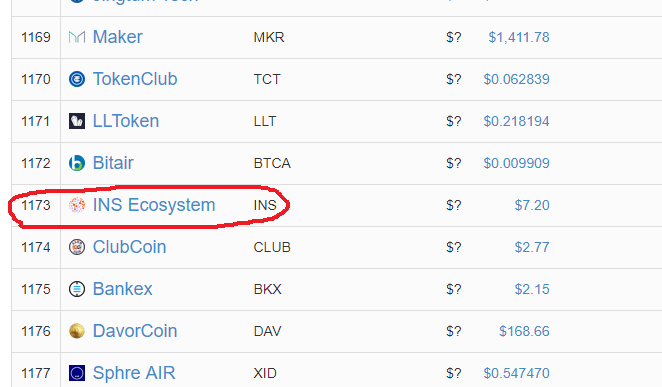Open the Maker coin page link
Viewport: 662px width, 387px height.
tap(117, 37)
